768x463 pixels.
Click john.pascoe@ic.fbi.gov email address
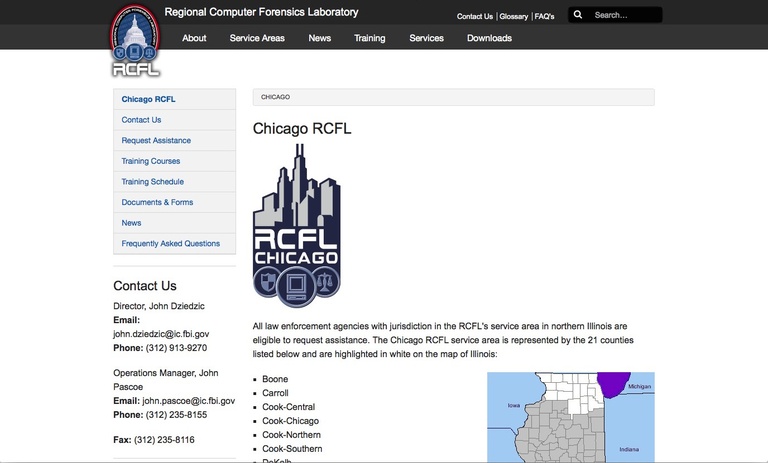coord(189,400)
